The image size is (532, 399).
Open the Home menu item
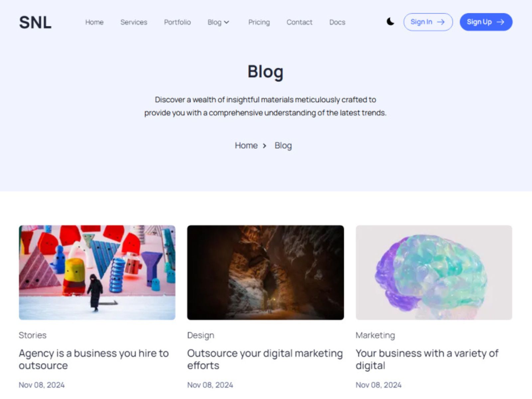pos(94,22)
